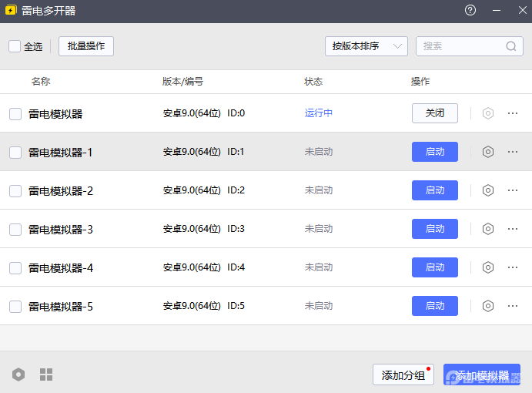The height and width of the screenshot is (393, 532).
Task: Click the 名称 column header
Action: (41, 82)
